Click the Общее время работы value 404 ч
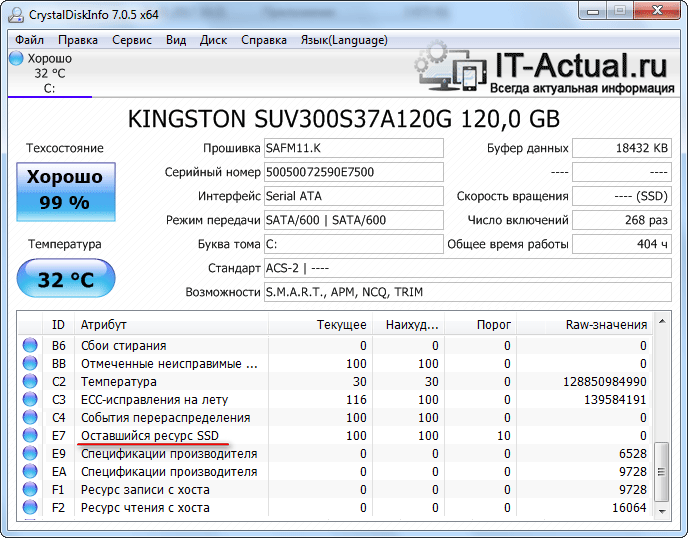This screenshot has width=688, height=538. (622, 244)
